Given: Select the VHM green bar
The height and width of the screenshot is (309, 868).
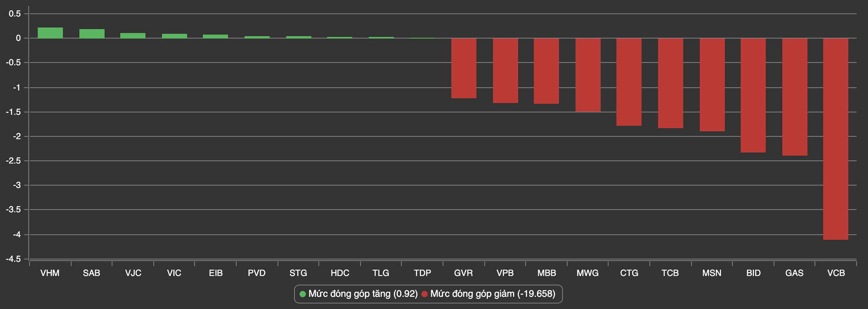Looking at the screenshot, I should 50,33.
